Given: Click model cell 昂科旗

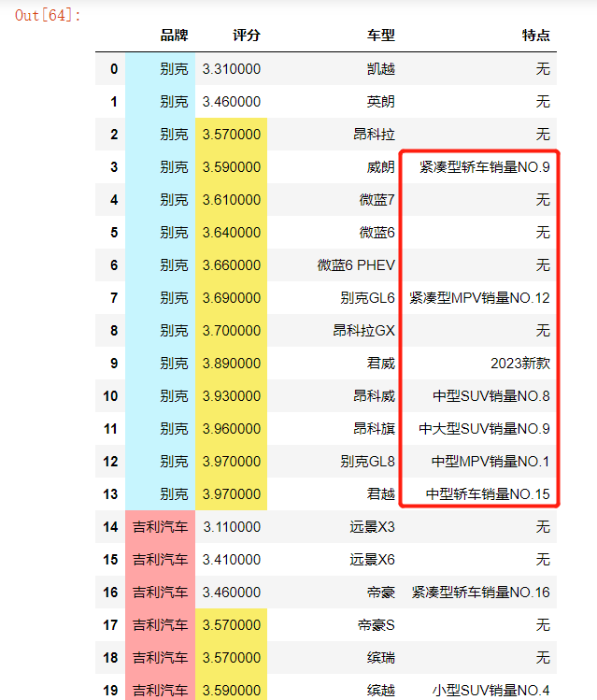Looking at the screenshot, I should [x=374, y=429].
